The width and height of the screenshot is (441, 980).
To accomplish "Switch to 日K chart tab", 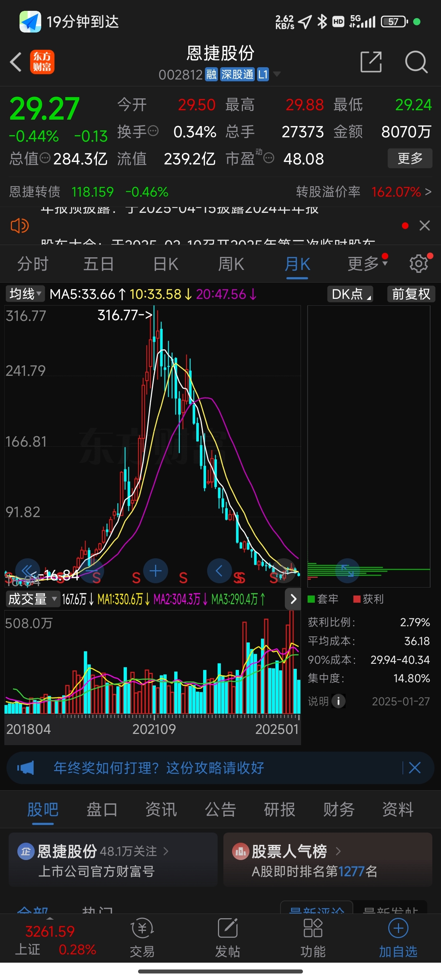I will 166,264.
